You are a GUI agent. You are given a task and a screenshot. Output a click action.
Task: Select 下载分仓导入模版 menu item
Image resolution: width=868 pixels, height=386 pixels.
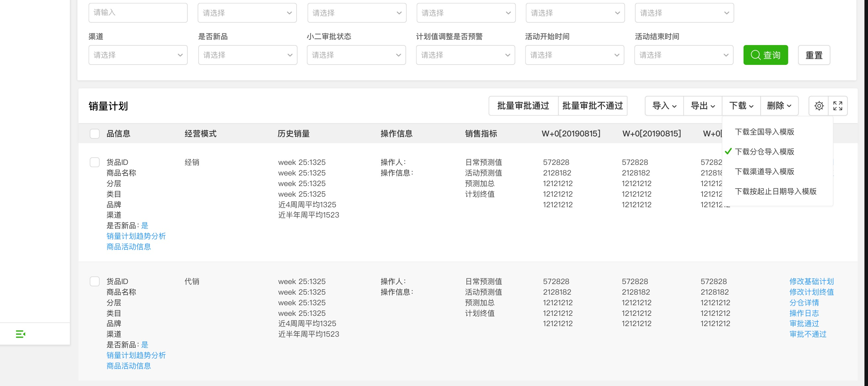click(x=778, y=152)
